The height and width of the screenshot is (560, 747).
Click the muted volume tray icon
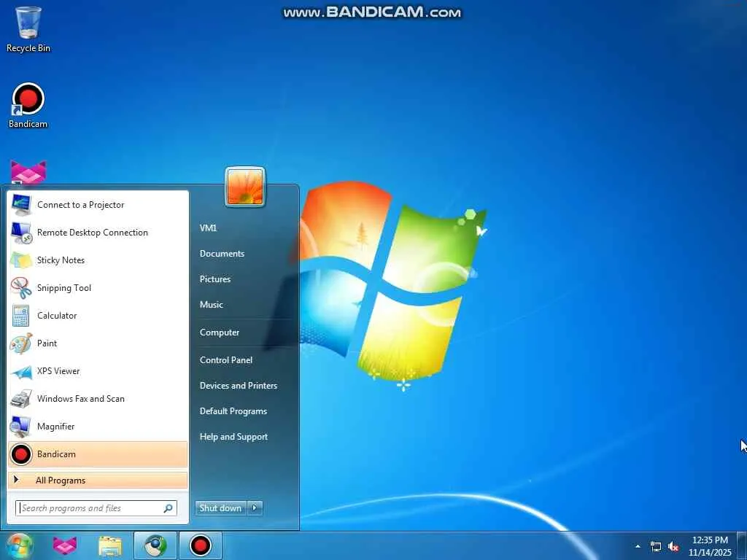(673, 547)
